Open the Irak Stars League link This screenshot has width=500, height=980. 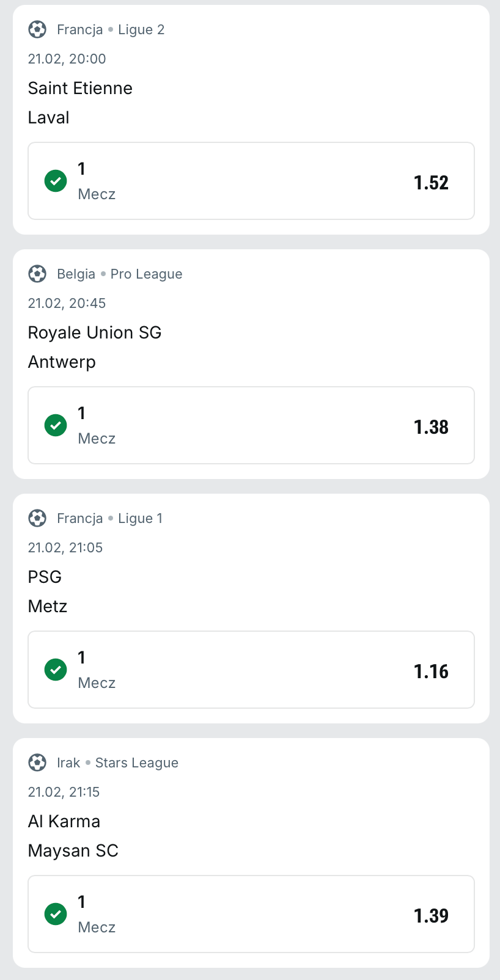(x=118, y=763)
